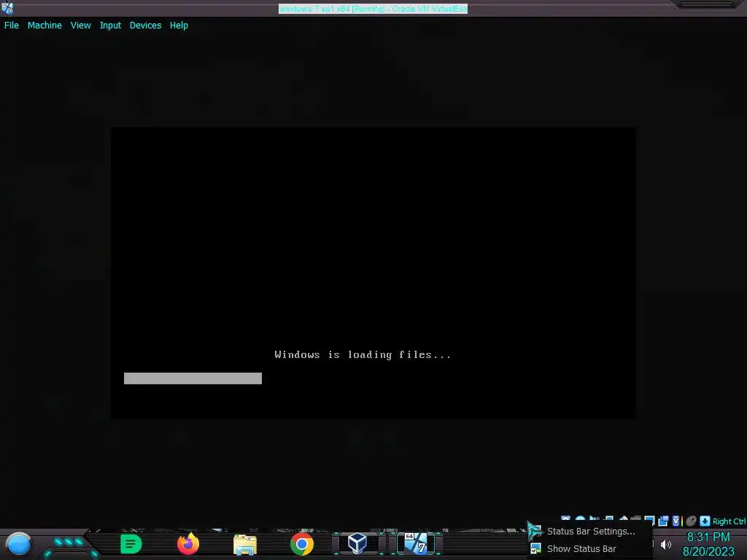Open the View menu

click(80, 26)
